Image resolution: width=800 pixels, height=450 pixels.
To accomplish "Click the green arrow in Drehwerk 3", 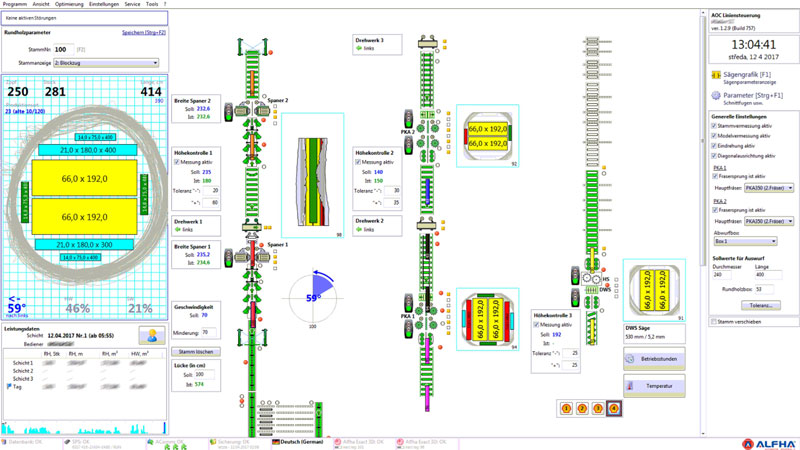I will coord(359,50).
